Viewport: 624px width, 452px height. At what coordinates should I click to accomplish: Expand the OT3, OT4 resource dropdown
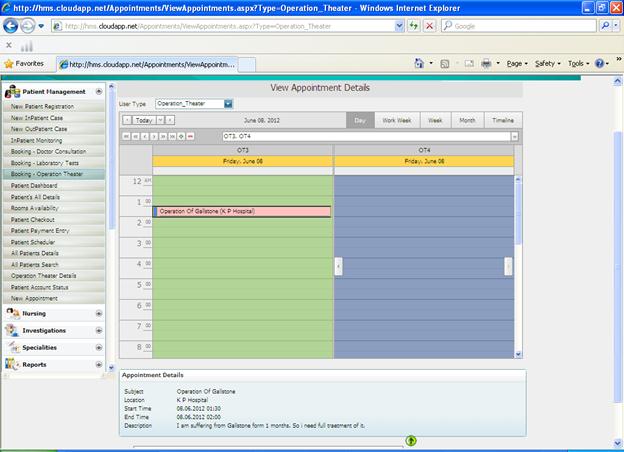coord(514,135)
